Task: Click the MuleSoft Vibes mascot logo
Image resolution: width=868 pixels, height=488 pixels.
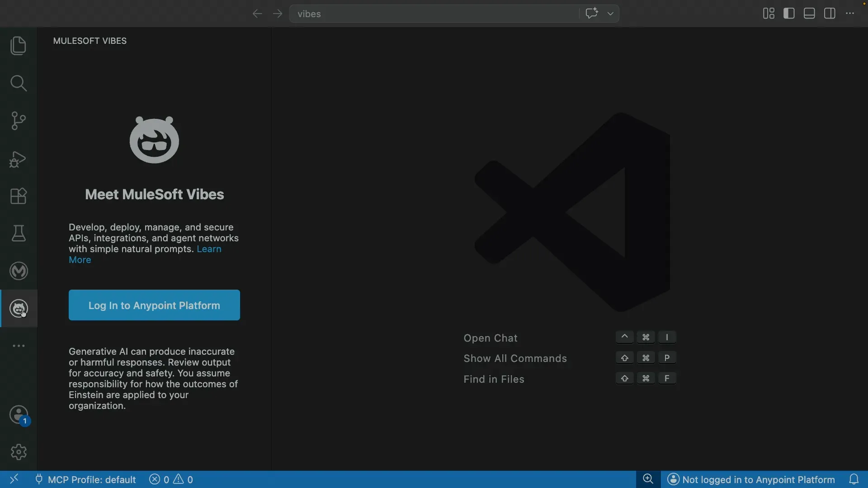Action: 154,140
